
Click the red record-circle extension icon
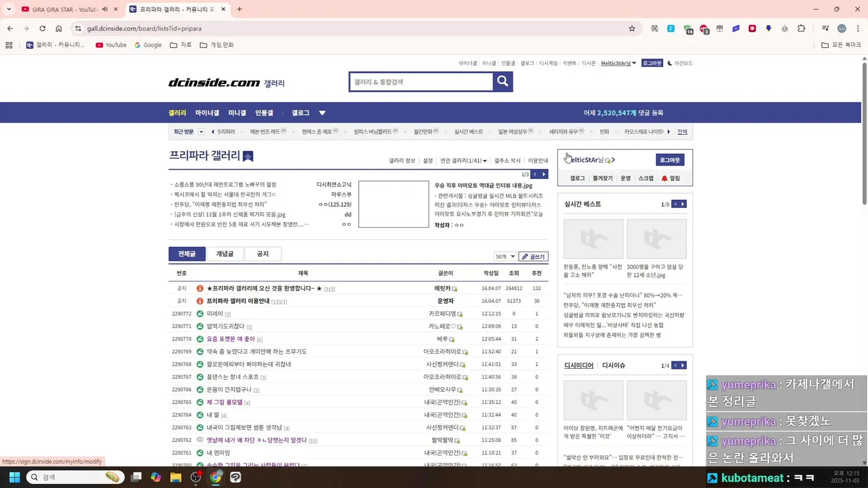[x=752, y=28]
